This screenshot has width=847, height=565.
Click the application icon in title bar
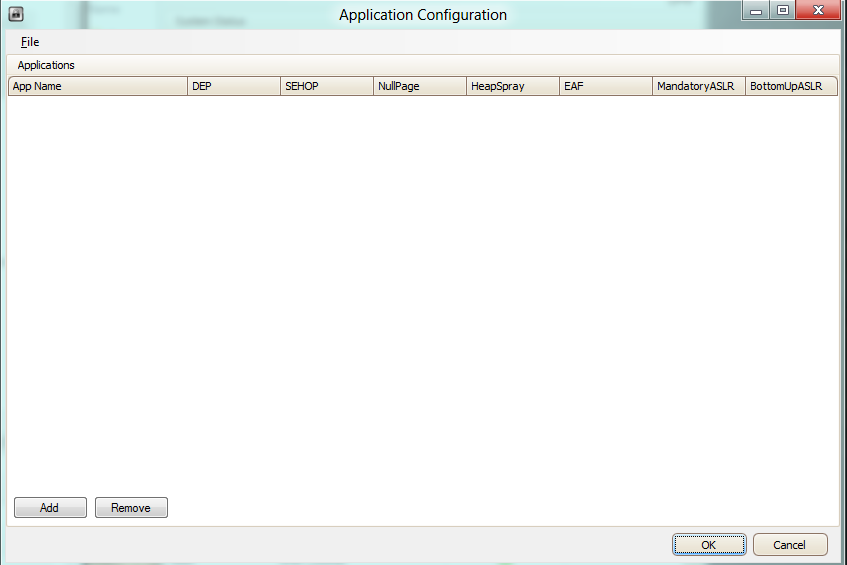pos(16,14)
